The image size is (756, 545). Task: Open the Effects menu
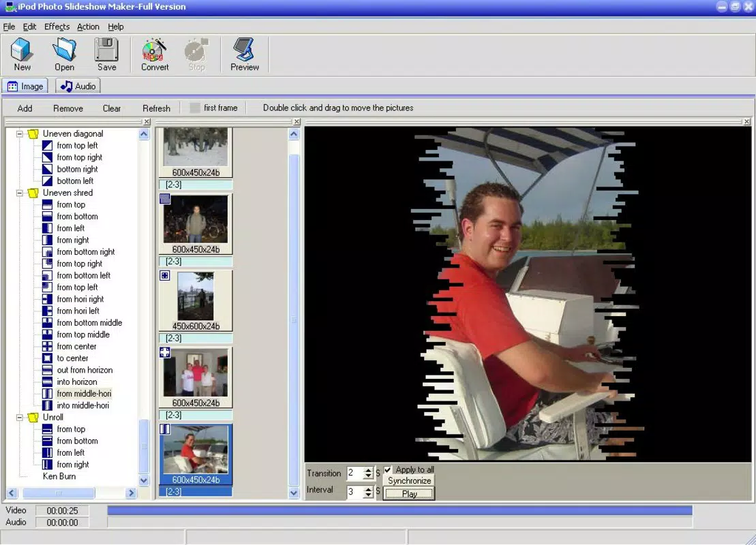pos(57,27)
